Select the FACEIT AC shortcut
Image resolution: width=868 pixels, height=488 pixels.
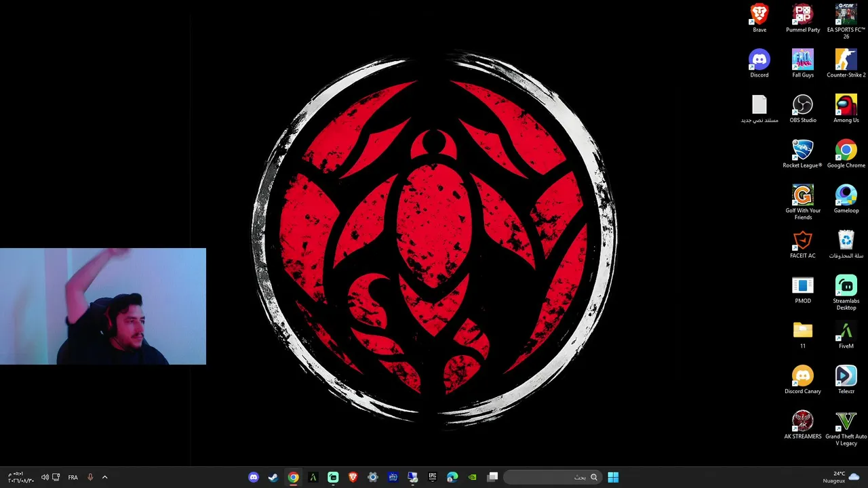coord(803,245)
